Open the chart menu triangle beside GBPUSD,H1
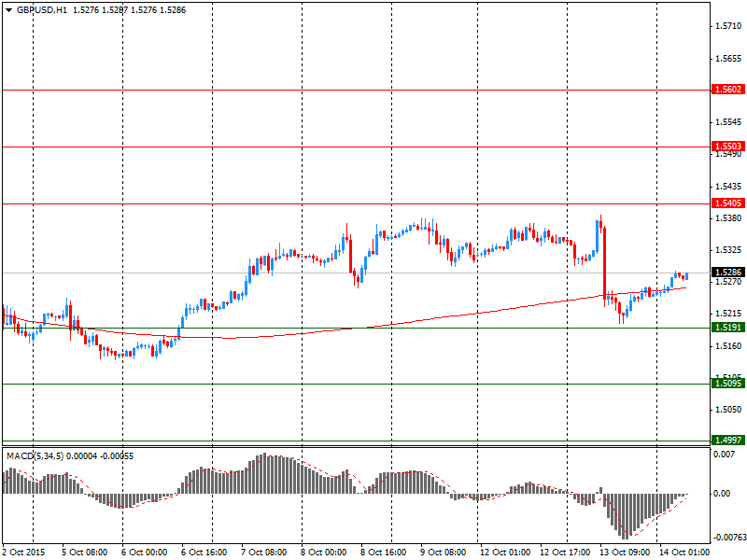 pos(9,10)
